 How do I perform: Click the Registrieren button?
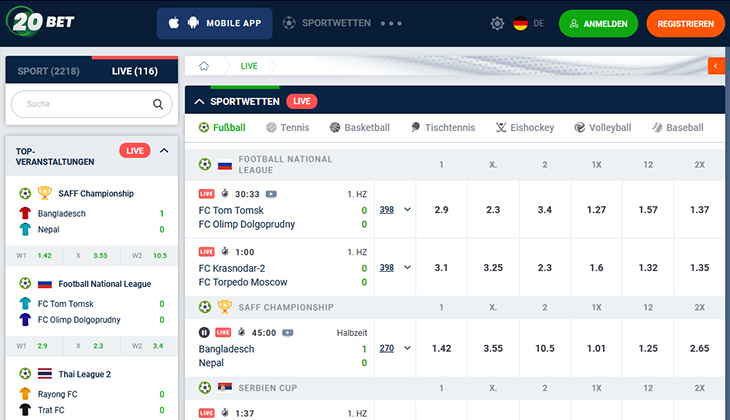point(685,23)
